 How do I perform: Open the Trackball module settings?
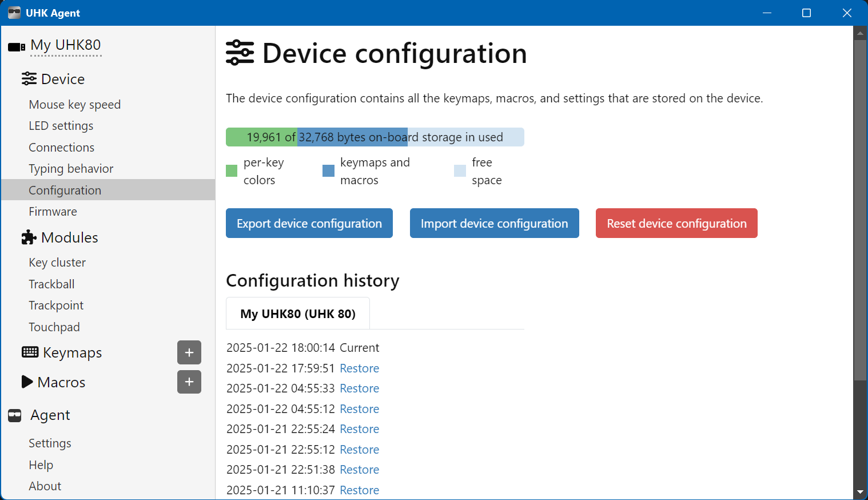52,284
